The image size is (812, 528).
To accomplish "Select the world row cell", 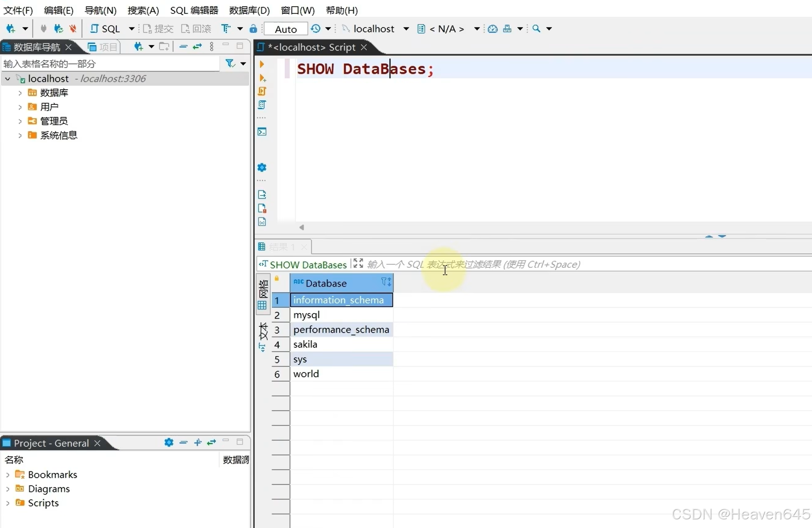I will coord(341,374).
